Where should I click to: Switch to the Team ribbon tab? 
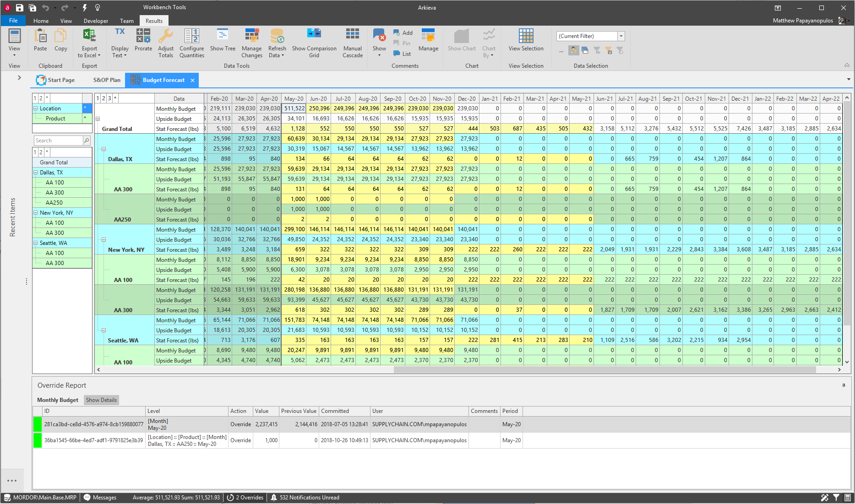(127, 21)
